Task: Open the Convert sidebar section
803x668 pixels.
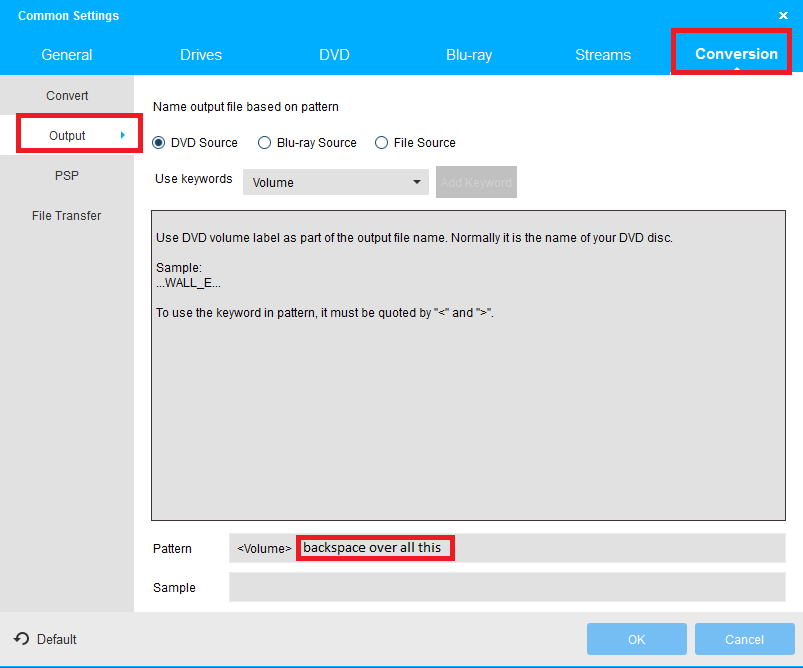Action: point(67,96)
